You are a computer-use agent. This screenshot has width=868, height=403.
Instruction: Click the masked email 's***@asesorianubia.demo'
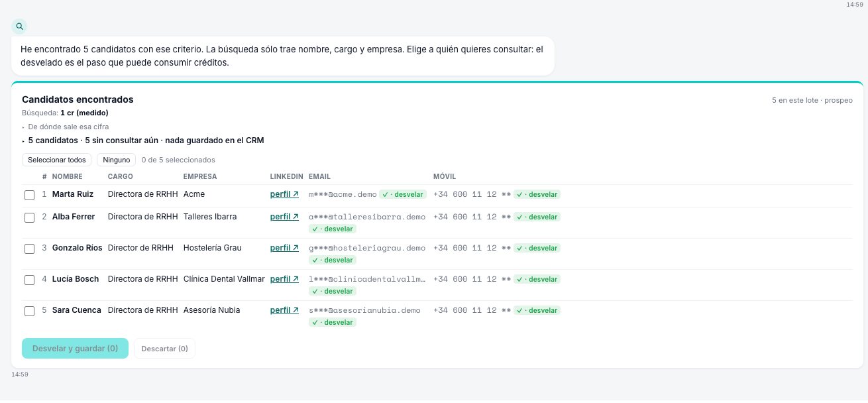(x=364, y=310)
